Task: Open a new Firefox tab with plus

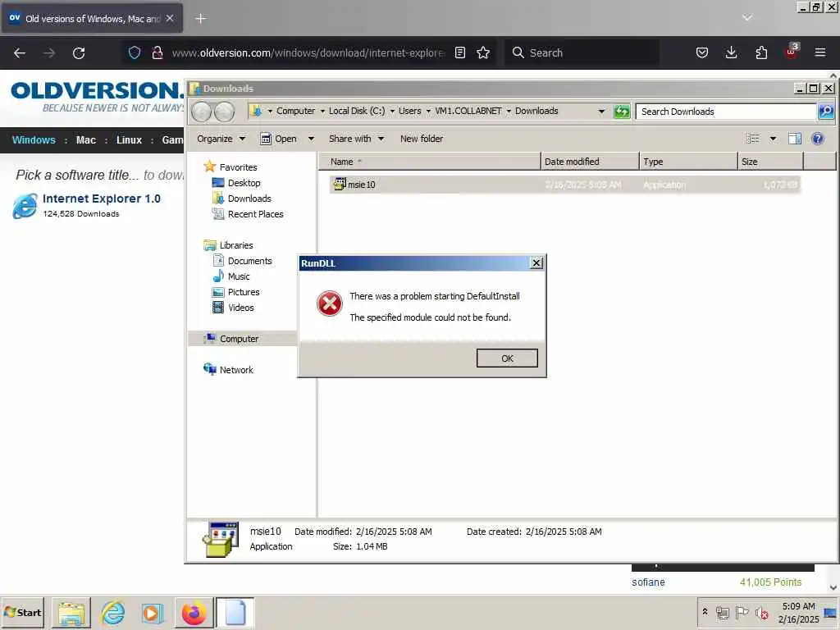Action: tap(200, 18)
